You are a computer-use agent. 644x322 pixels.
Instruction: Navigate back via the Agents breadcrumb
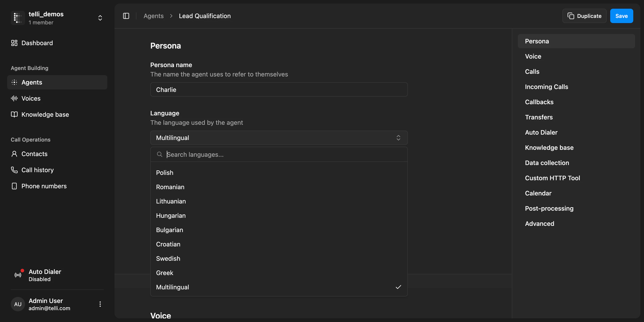pos(153,16)
